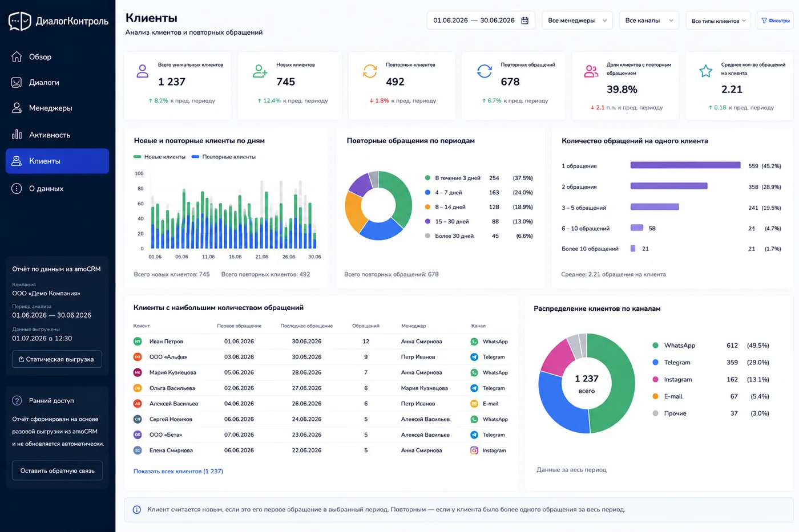Image resolution: width=799 pixels, height=532 pixels.
Task: Click the Instagram icon in Елена Смирнова row
Action: pos(474,450)
